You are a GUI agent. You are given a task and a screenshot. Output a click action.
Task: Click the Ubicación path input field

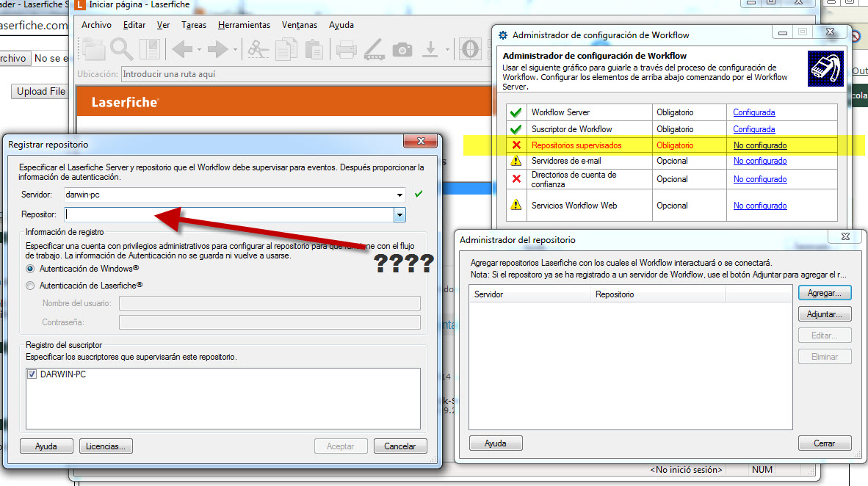tap(305, 74)
